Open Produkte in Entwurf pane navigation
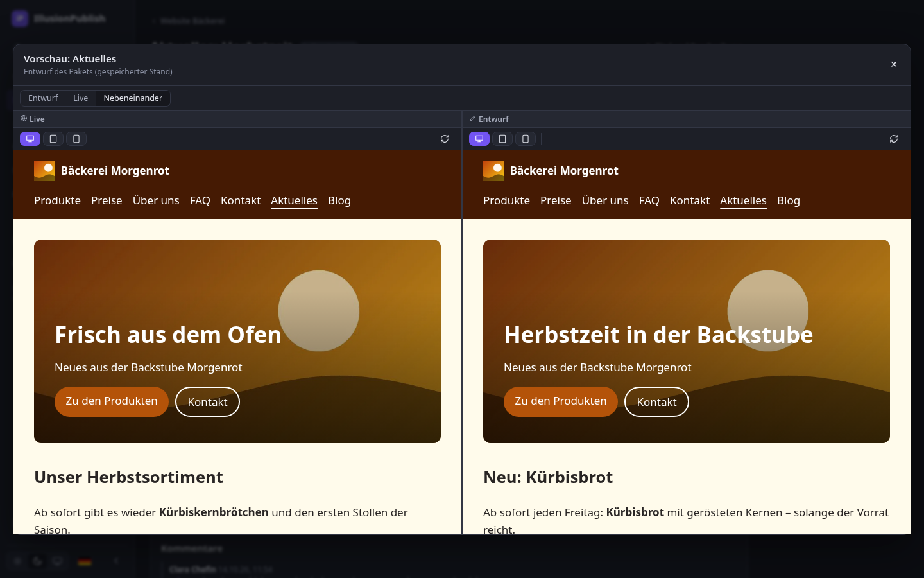Image resolution: width=924 pixels, height=578 pixels. [x=506, y=200]
